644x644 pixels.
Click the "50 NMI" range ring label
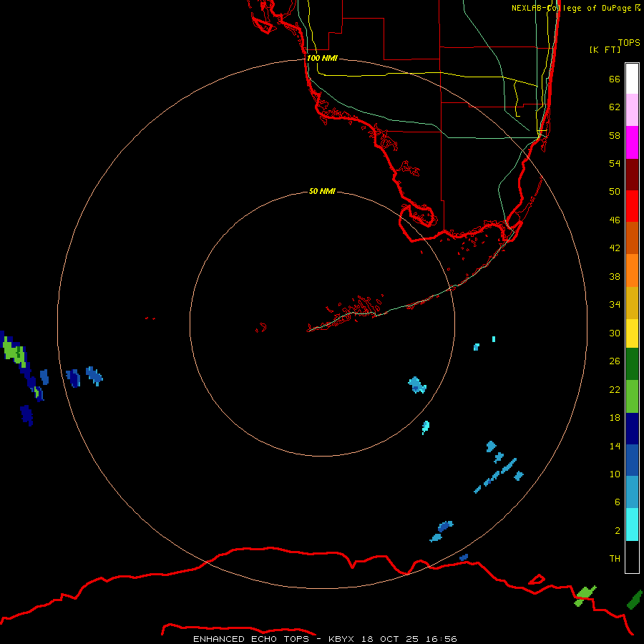(322, 191)
